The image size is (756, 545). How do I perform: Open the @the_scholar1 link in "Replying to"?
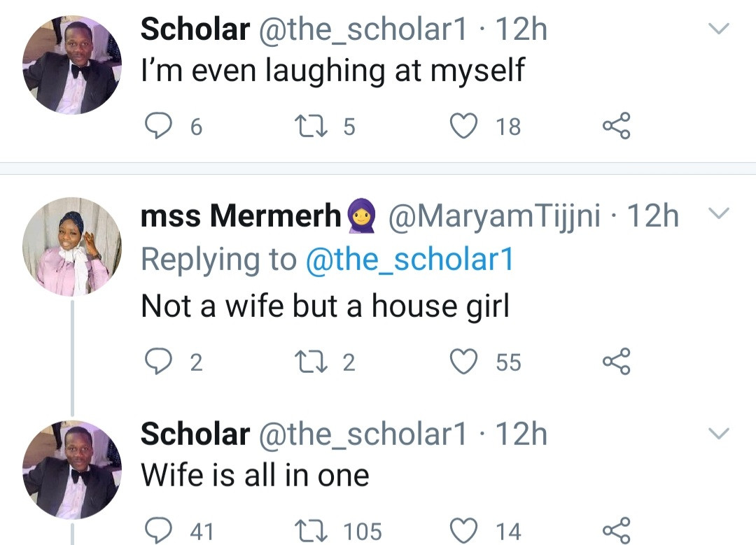[x=409, y=260]
